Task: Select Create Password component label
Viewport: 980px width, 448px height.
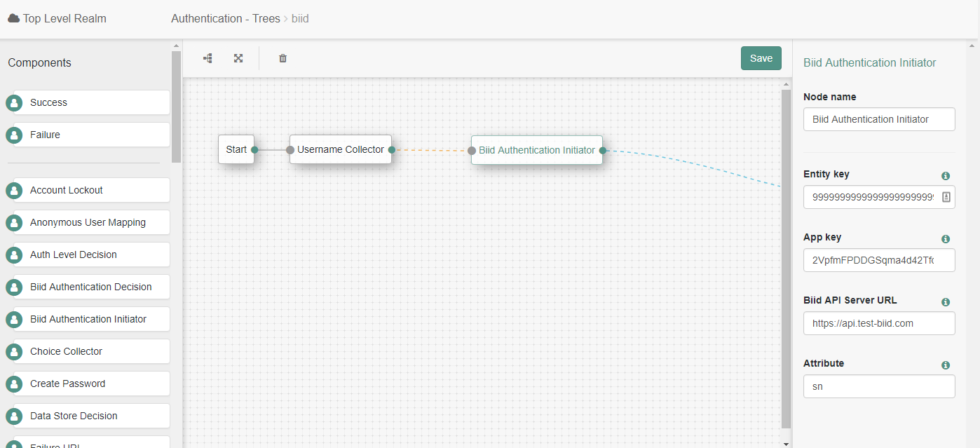Action: [x=67, y=383]
